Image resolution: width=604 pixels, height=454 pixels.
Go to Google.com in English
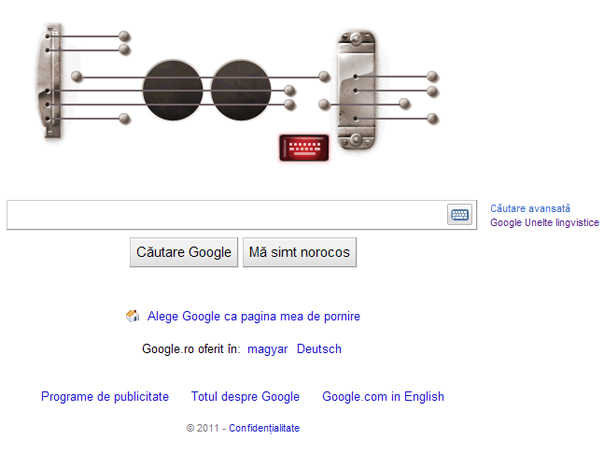(383, 397)
